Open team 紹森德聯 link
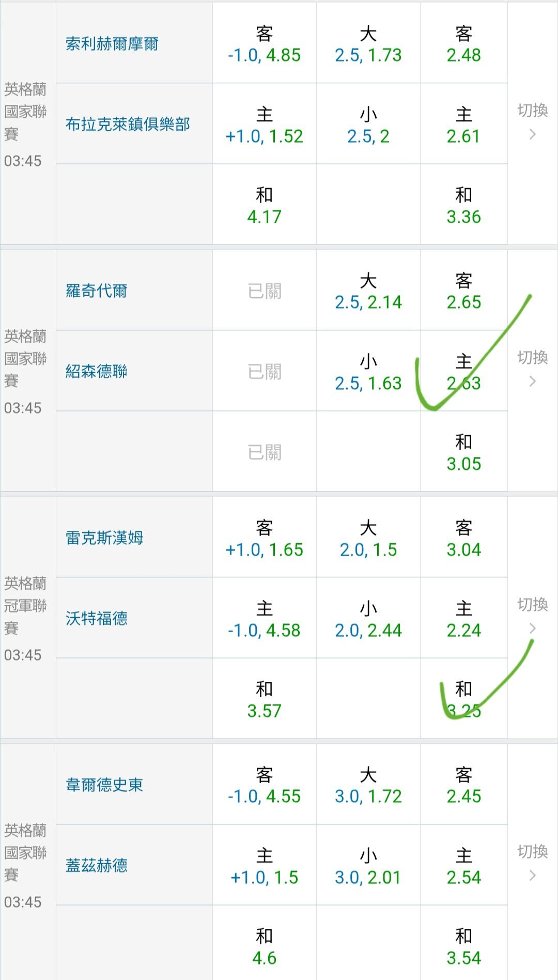This screenshot has width=558, height=980. 97,372
